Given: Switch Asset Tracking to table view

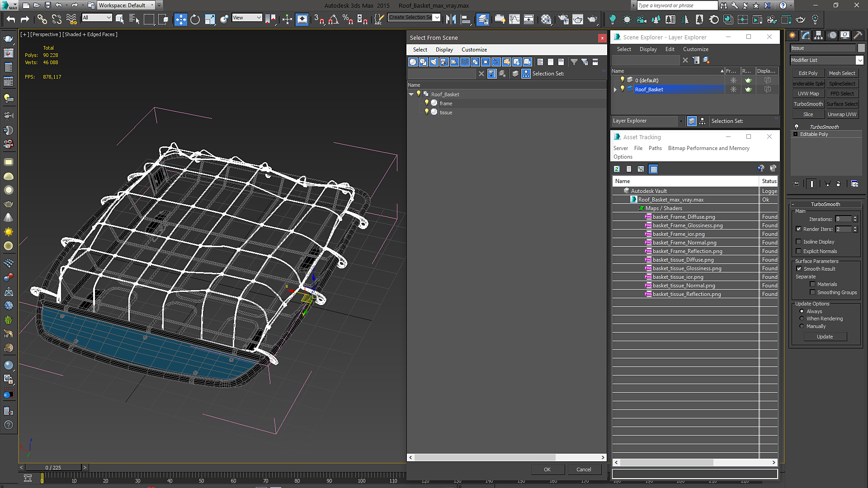Looking at the screenshot, I should coord(653,169).
